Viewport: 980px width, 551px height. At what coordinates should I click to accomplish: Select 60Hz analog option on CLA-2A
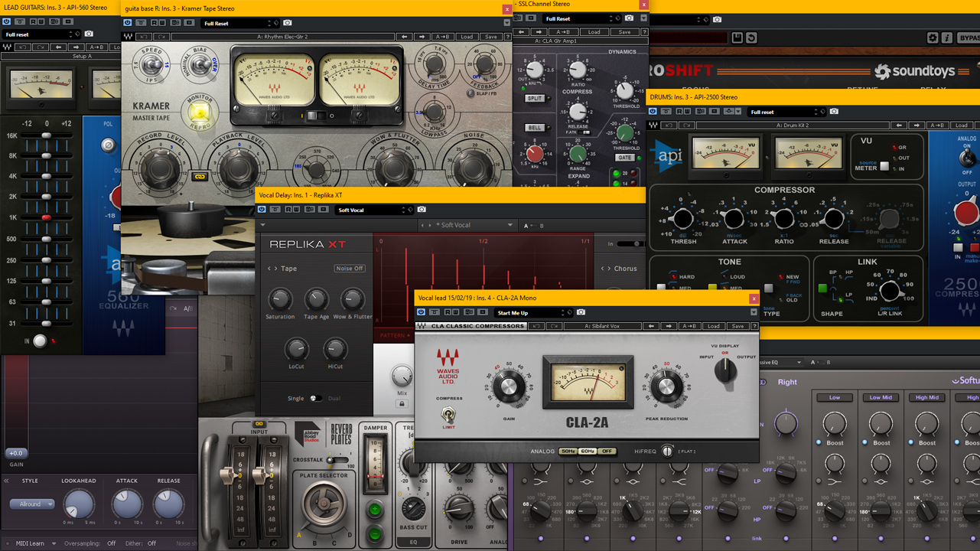click(x=588, y=452)
